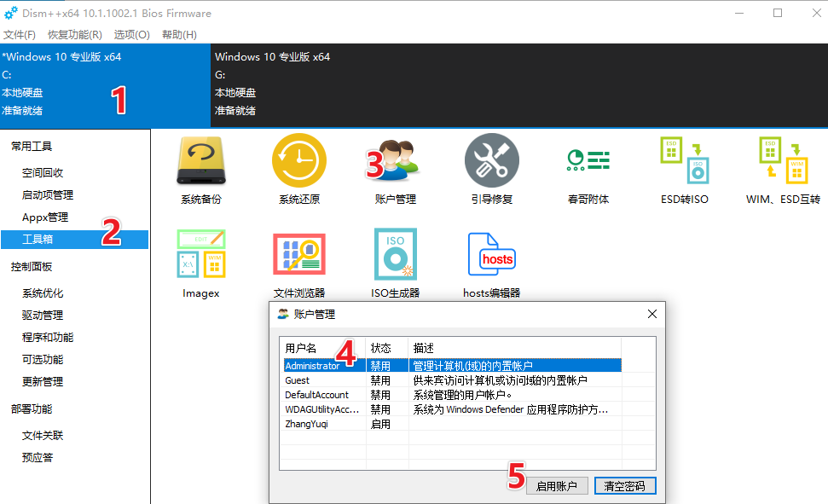Open 文件关联 in the sidebar
This screenshot has height=504, width=828.
(43, 436)
